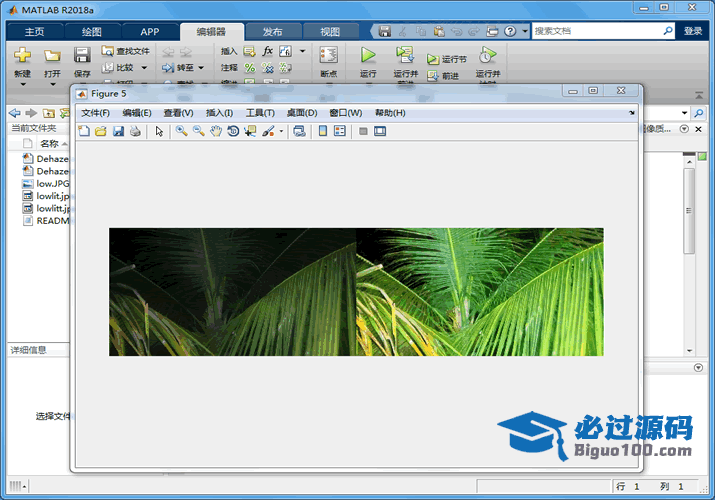Click the Link Plot icon in Figure toolbar
This screenshot has height=500, width=715.
[299, 131]
